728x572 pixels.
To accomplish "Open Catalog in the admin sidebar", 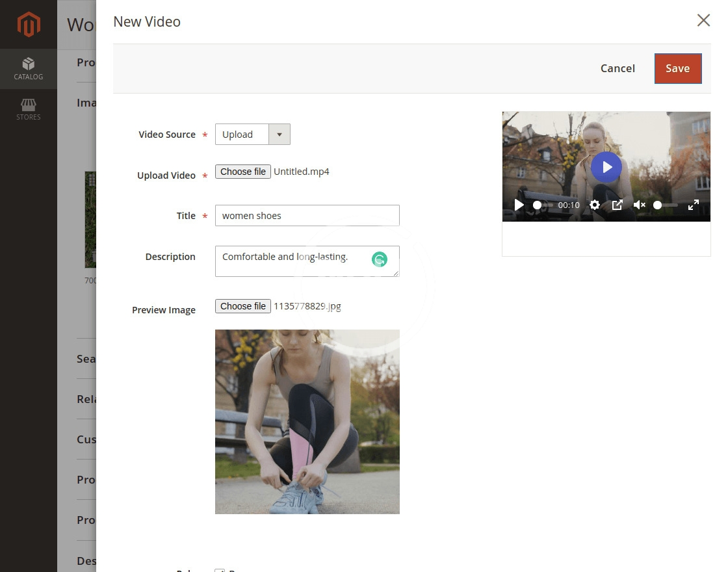I will (29, 69).
